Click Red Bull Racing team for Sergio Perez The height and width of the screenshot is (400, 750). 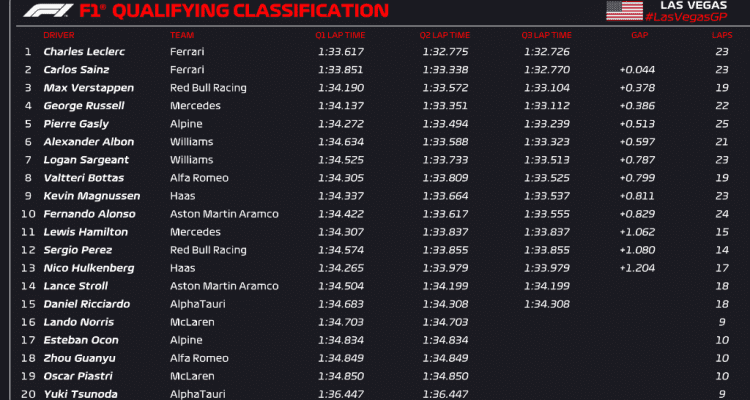[208, 250]
